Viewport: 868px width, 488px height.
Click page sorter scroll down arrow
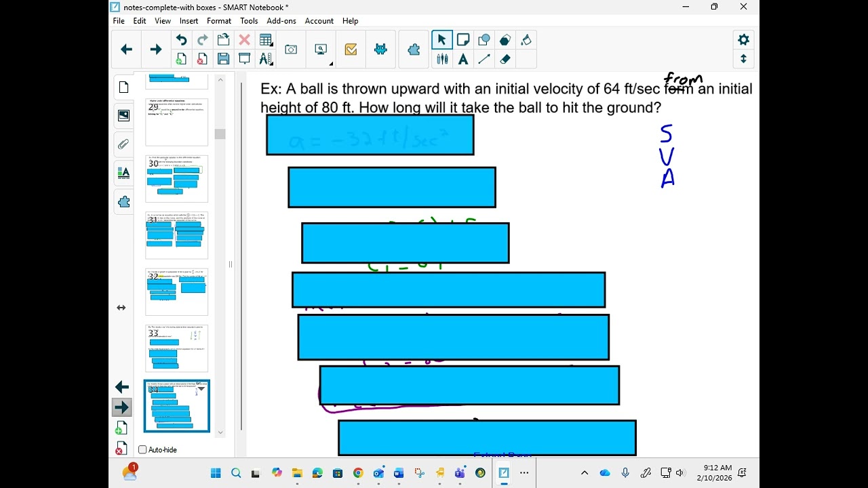tap(220, 432)
